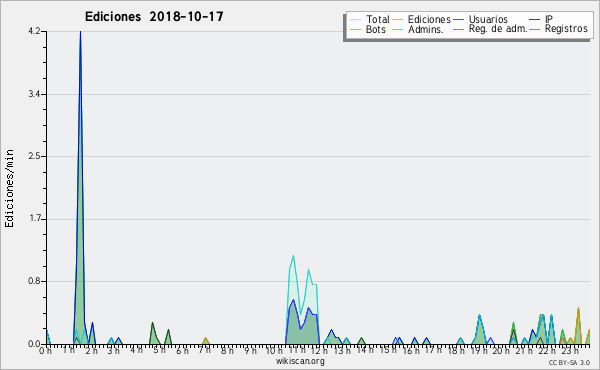Click the 14 h x-axis label
Image resolution: width=600 pixels, height=370 pixels.
tap(364, 350)
